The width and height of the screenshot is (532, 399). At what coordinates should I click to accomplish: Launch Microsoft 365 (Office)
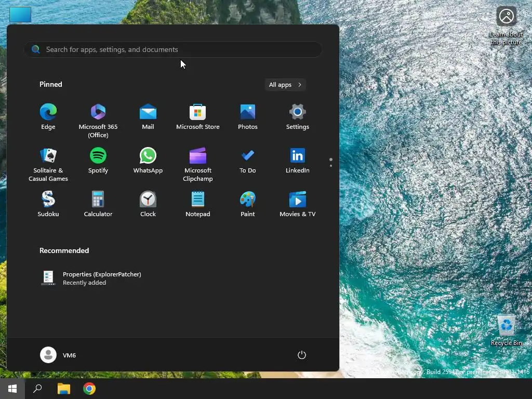pos(98,121)
